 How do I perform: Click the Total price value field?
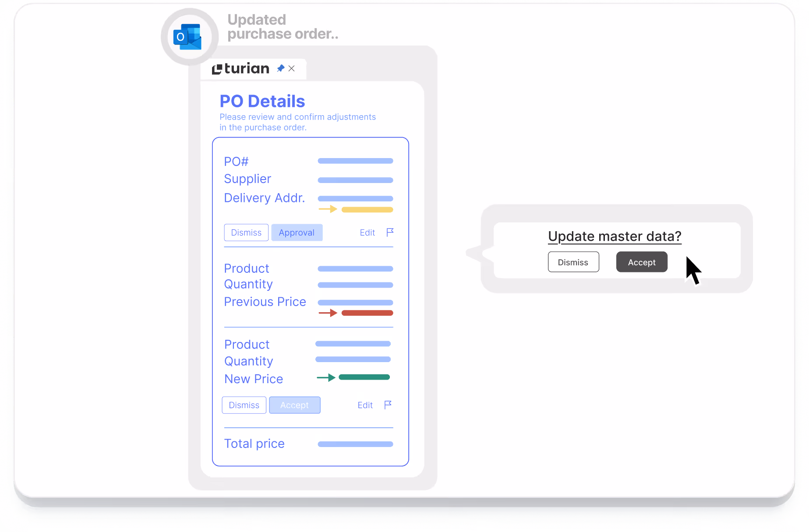[x=356, y=444]
